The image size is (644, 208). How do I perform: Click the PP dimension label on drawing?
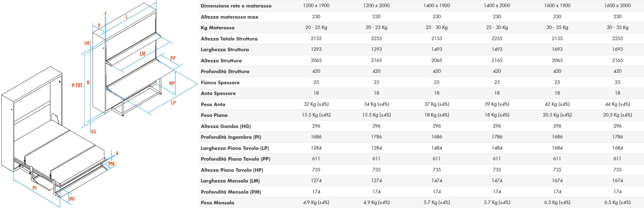click(173, 58)
